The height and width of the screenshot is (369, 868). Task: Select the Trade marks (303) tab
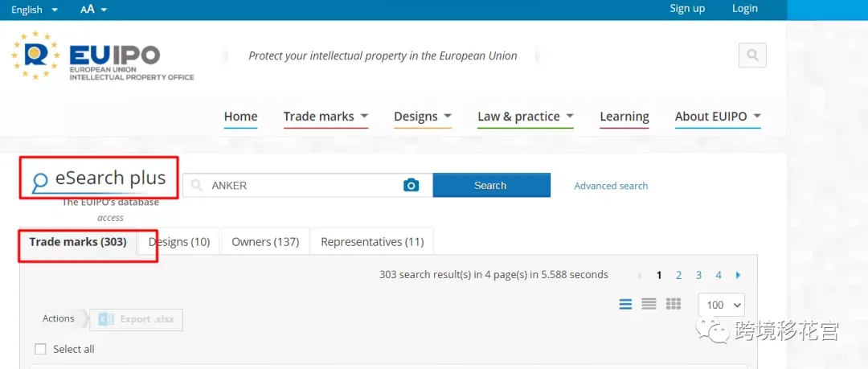(78, 241)
